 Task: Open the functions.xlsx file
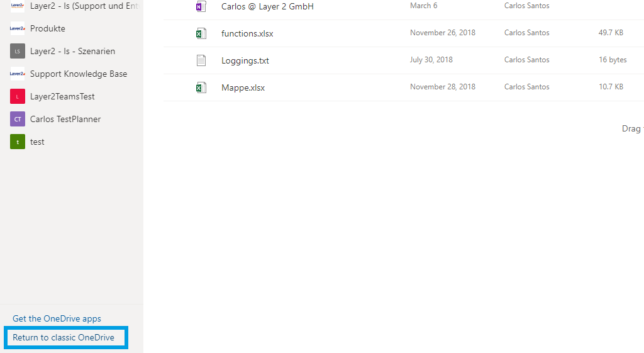pos(247,33)
